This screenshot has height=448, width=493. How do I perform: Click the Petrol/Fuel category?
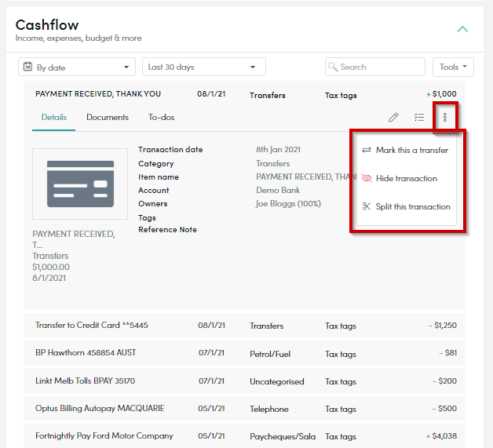pos(270,355)
